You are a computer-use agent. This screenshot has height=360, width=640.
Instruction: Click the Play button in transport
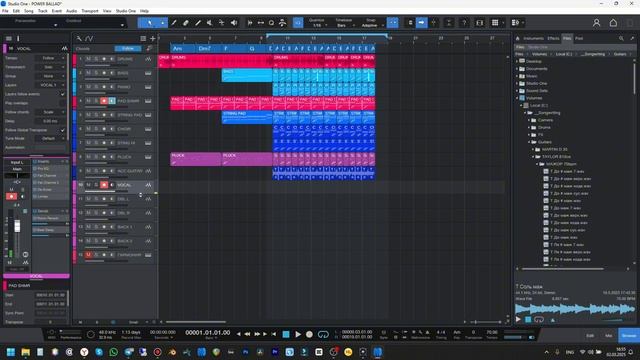298,334
